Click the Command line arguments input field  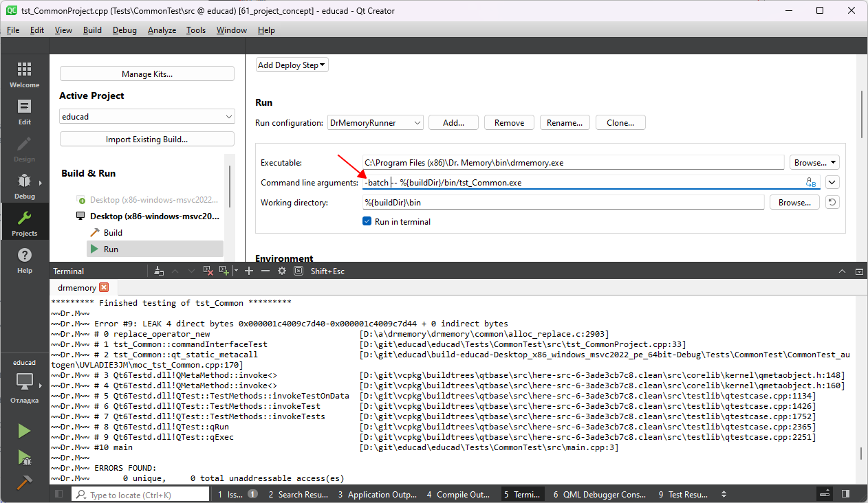click(x=592, y=182)
